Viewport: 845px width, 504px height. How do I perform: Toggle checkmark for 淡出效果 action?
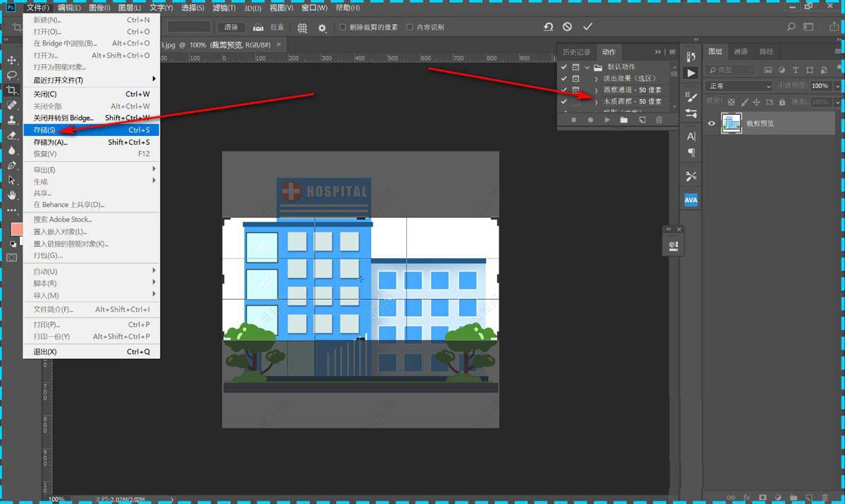point(563,78)
